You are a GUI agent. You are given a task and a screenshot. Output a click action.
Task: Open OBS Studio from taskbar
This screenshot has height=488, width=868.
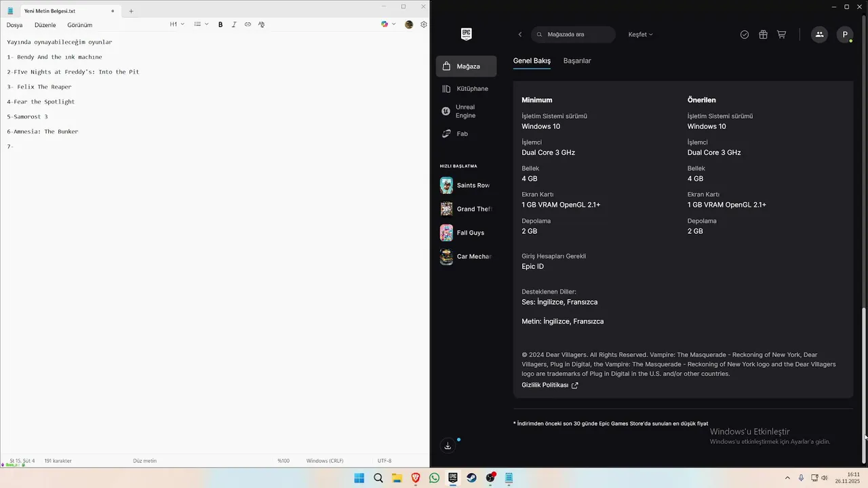point(490,478)
